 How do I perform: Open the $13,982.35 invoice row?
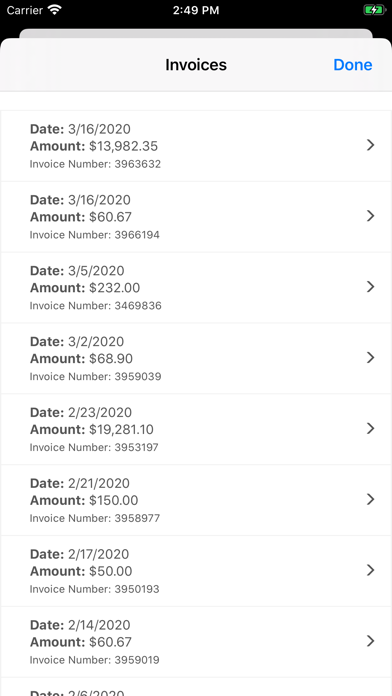(x=196, y=146)
